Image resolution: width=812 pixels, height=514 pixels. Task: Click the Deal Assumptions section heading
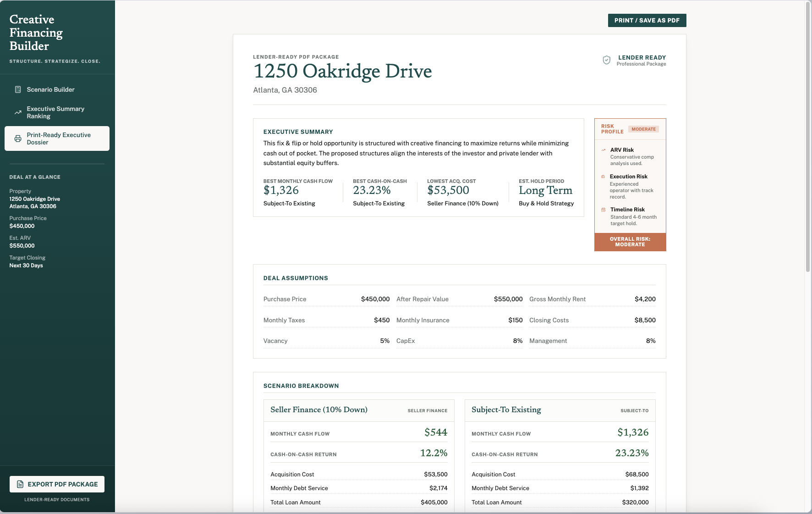296,278
